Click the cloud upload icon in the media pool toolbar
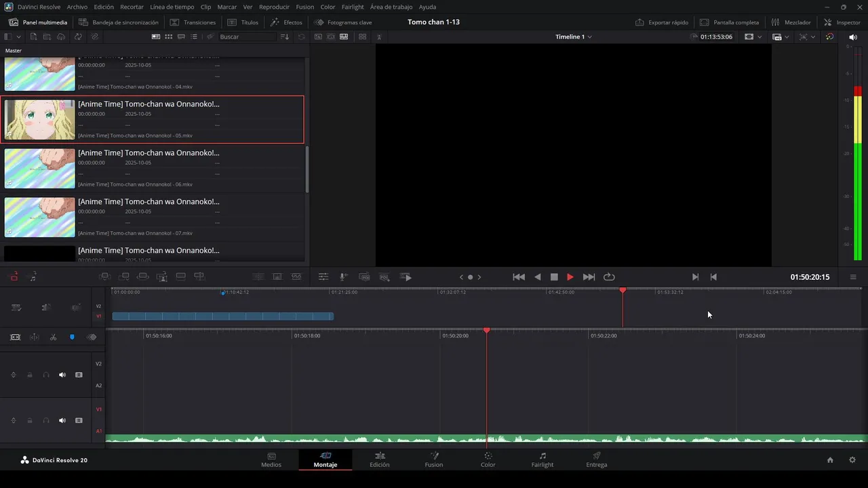868x488 pixels. [x=61, y=37]
